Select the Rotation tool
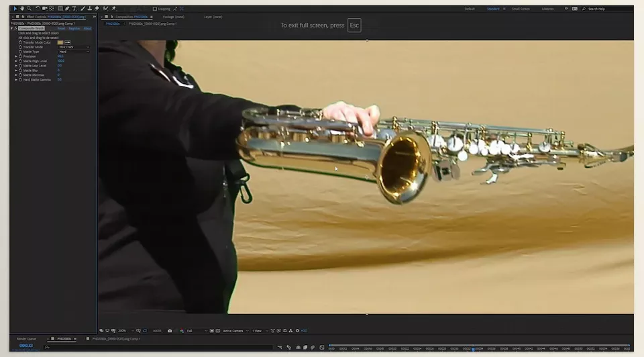The image size is (644, 357). click(38, 9)
